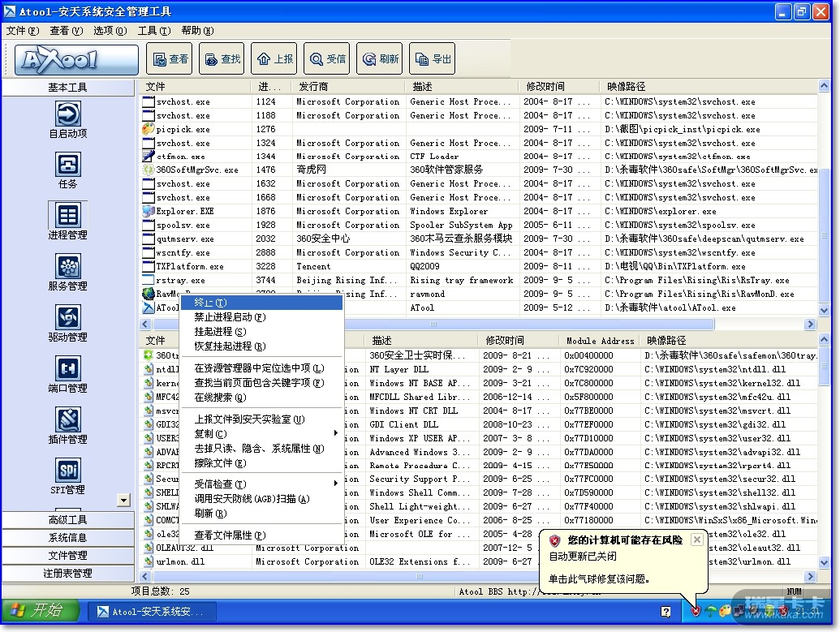This screenshot has height=632, width=840.
Task: Select the picpick.exe process icon
Action: pyautogui.click(x=148, y=129)
